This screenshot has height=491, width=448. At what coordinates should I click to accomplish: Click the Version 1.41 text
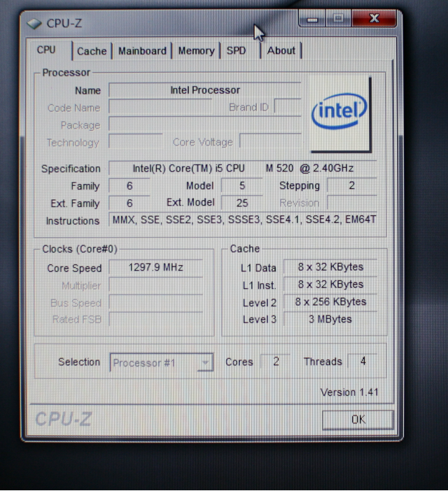pyautogui.click(x=349, y=392)
